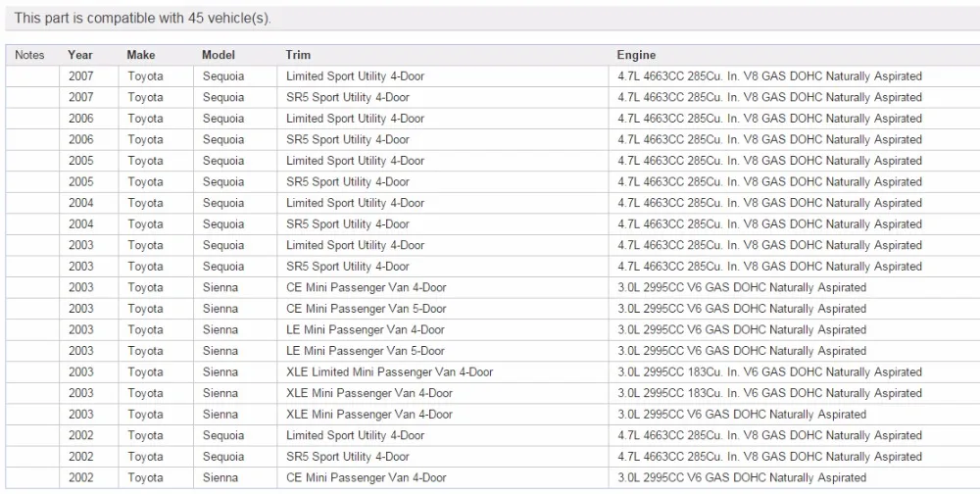
Task: Select 'CE Mini Passenger Van 5-Door' trim
Action: click(x=367, y=309)
